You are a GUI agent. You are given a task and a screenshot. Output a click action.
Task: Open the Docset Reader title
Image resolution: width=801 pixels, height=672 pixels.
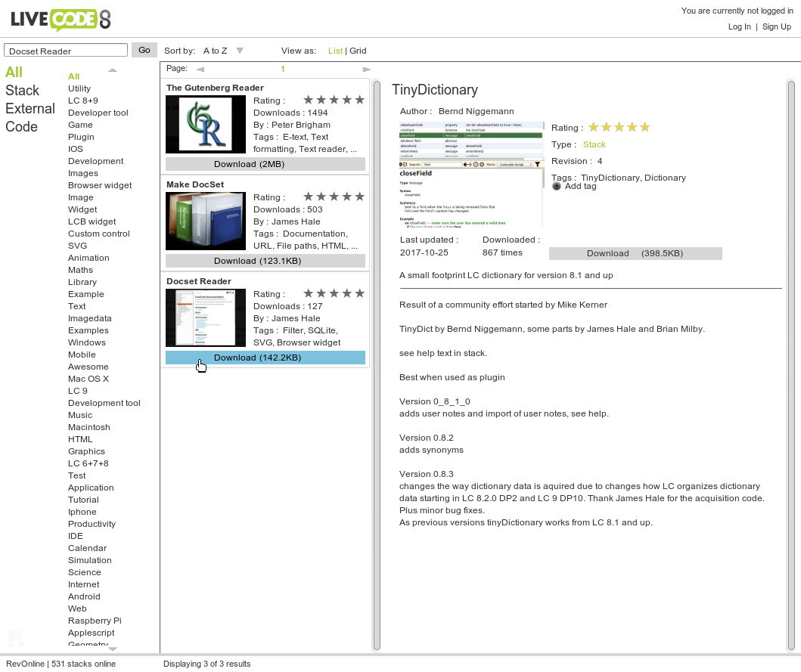[199, 281]
